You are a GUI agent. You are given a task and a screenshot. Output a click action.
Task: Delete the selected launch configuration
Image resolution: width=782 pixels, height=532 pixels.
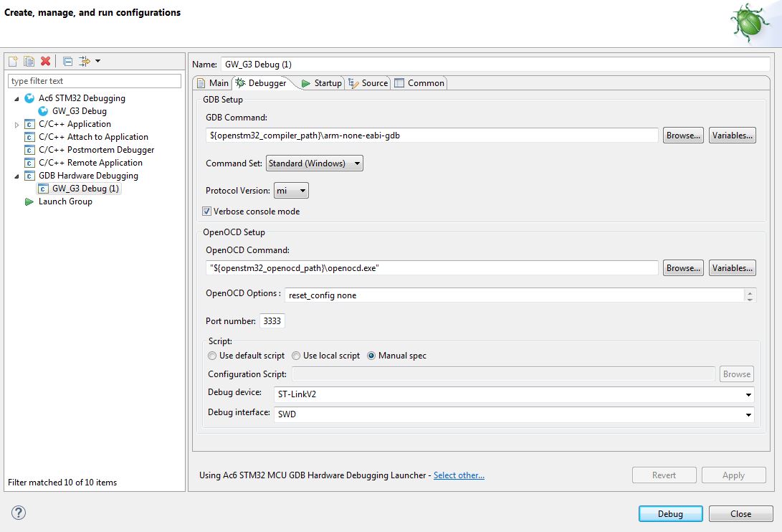(45, 62)
